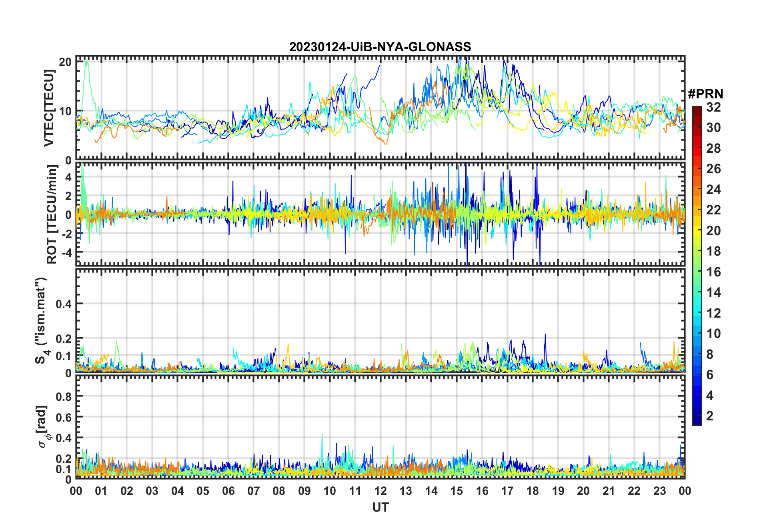Screen dimensions: 761x532
Task: Click x-axis tick label 23
Action: [x=659, y=491]
